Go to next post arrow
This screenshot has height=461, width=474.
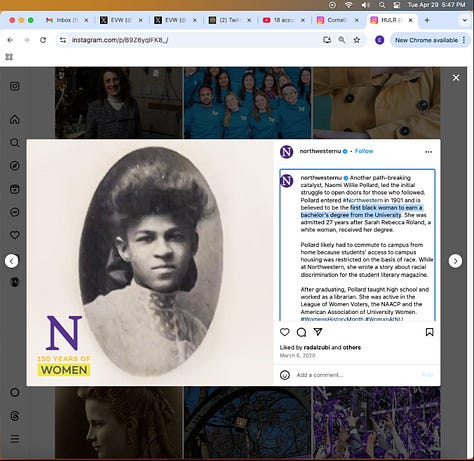[455, 261]
